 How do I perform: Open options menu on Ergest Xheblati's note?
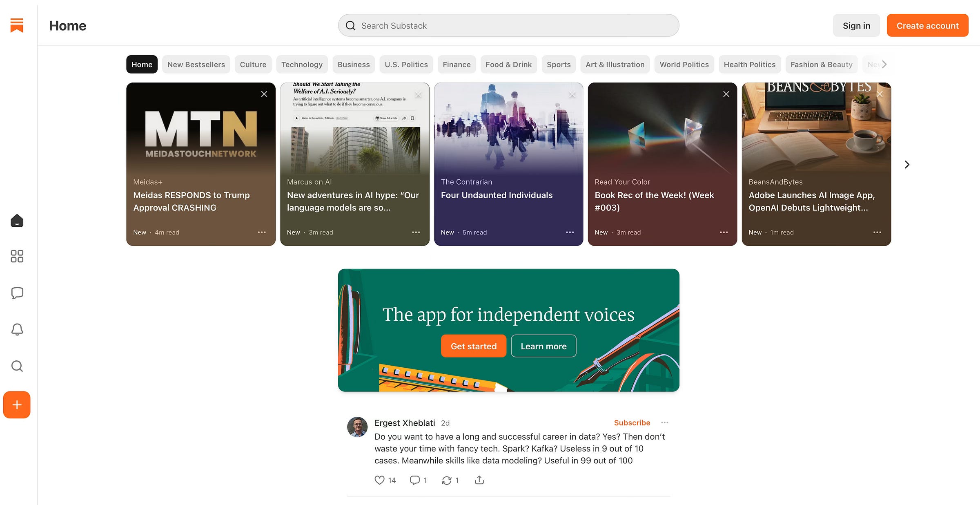665,422
